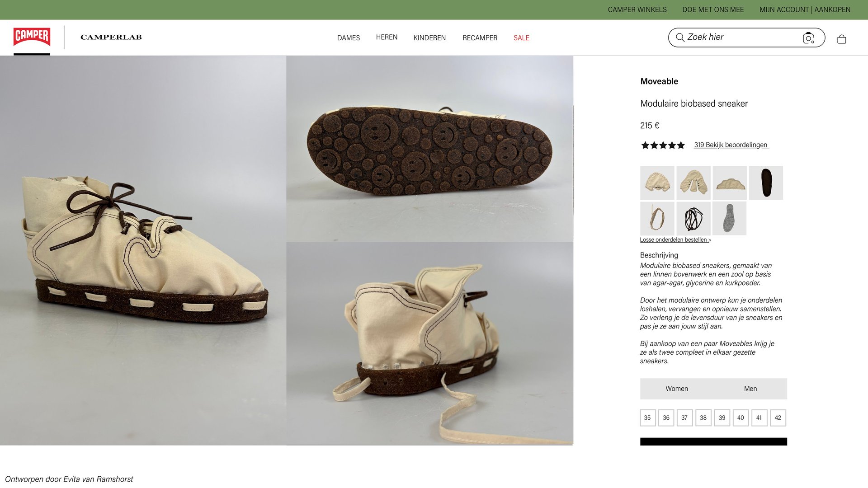Select the dark sole part thumbnail
The image size is (868, 488).
(x=765, y=183)
